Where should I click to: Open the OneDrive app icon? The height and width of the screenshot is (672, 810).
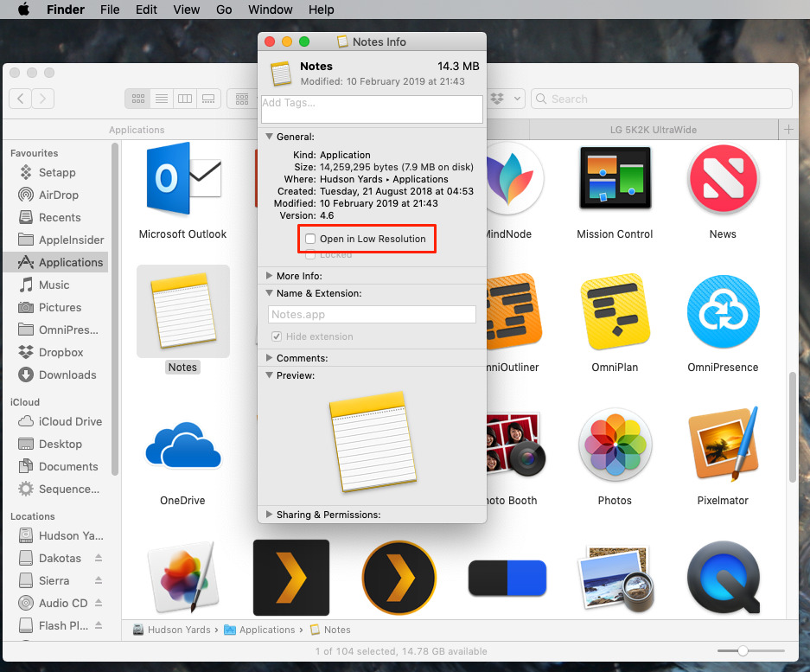point(183,445)
